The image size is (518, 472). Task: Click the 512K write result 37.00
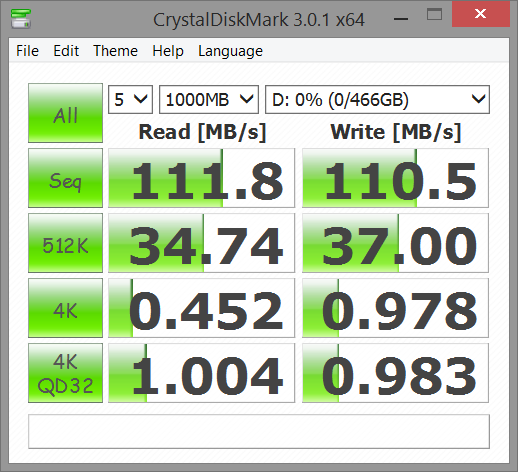(x=395, y=243)
